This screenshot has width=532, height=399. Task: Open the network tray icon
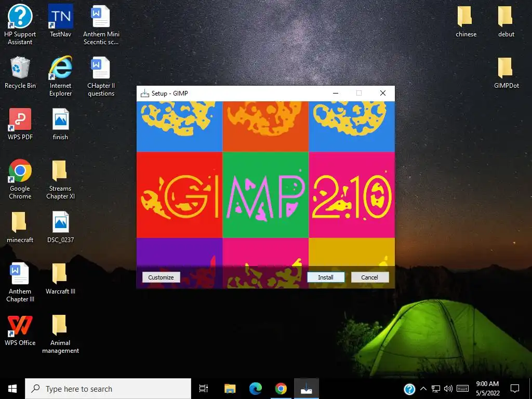click(436, 389)
